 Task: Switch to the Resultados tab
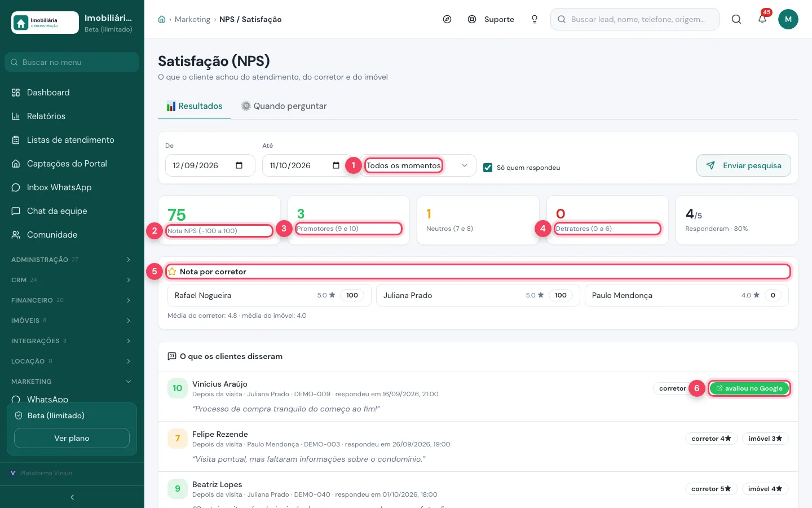(194, 106)
